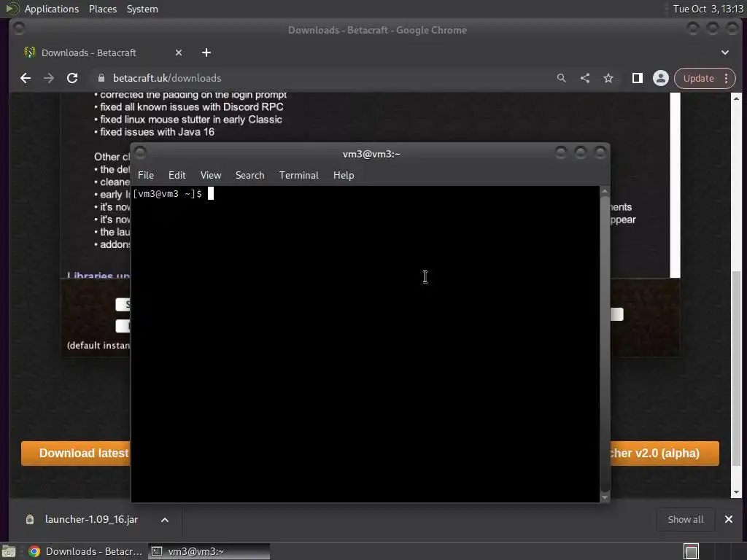The image size is (747, 560).
Task: Click the padlock site info icon
Action: [x=101, y=78]
